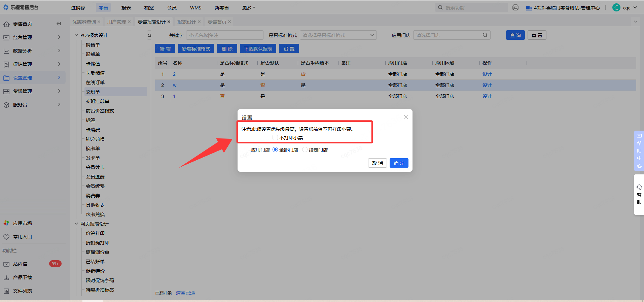This screenshot has height=302, width=644.
Task: Open the 进销存 top menu
Action: 78,7
